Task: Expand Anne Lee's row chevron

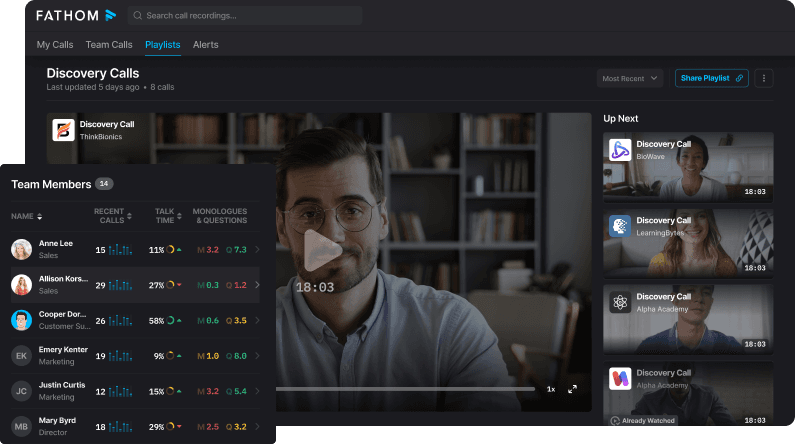Action: point(257,249)
